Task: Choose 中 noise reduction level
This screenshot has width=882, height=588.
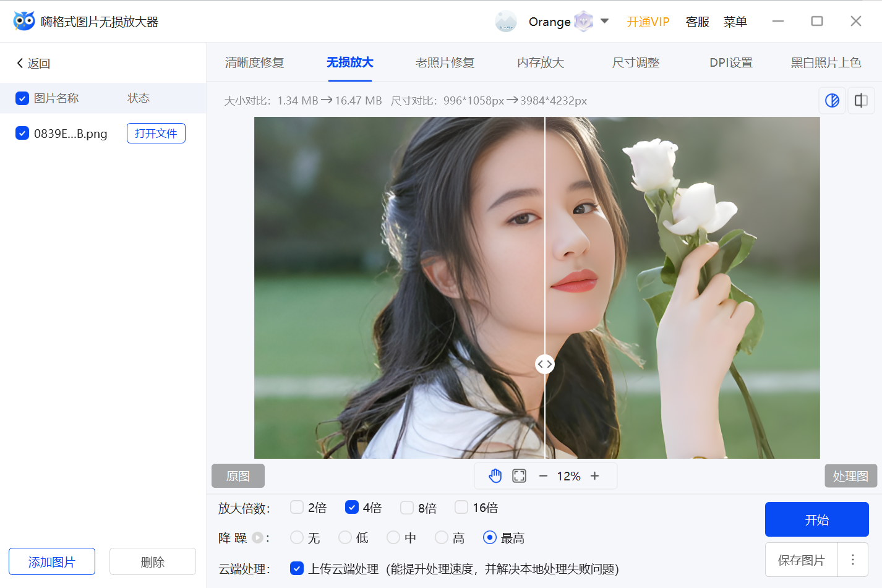Action: pyautogui.click(x=393, y=538)
